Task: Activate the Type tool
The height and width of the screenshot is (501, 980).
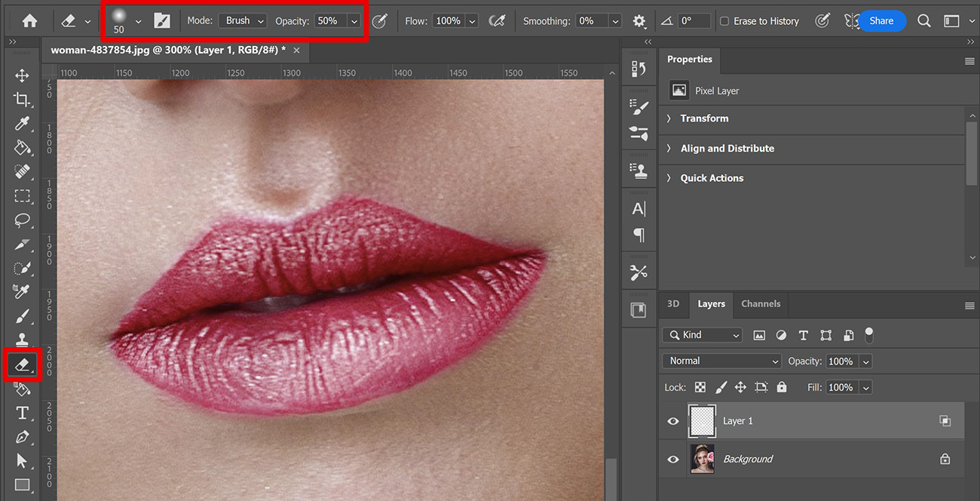Action: (x=22, y=413)
